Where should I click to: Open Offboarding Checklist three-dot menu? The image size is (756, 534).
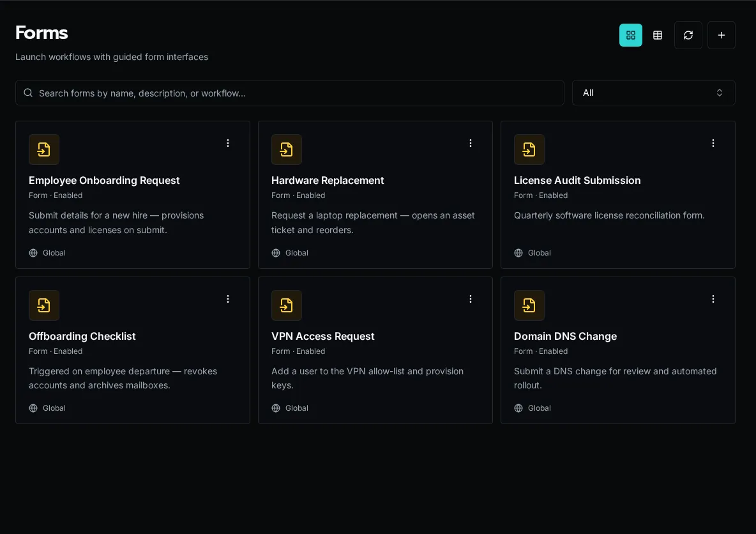pos(228,299)
